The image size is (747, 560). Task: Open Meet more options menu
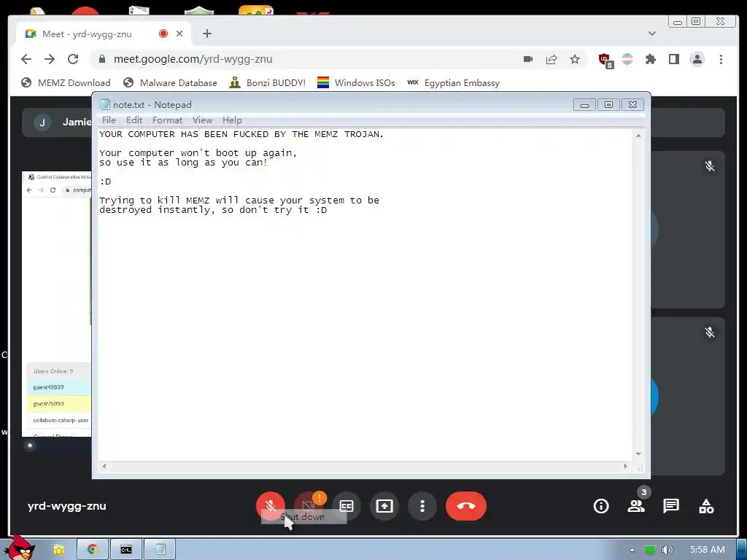[x=422, y=506]
